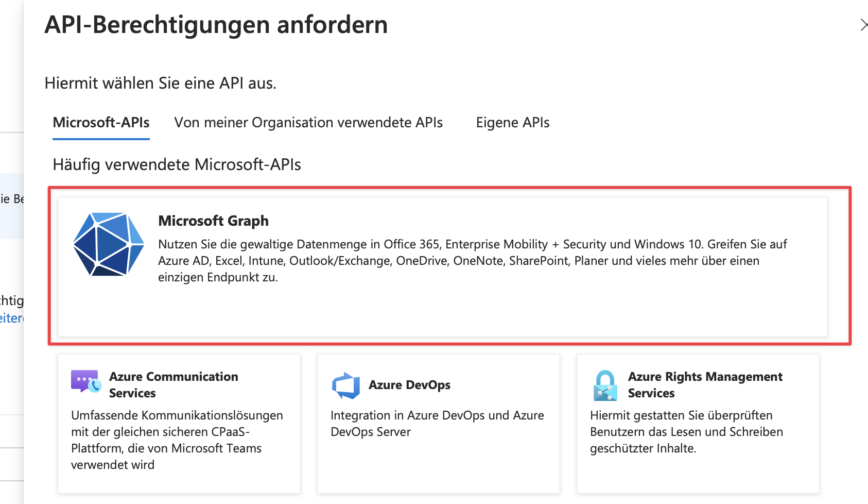Click the API-Berechtigungen anfordern panel title
Screen dimensions: 868x504
click(216, 25)
